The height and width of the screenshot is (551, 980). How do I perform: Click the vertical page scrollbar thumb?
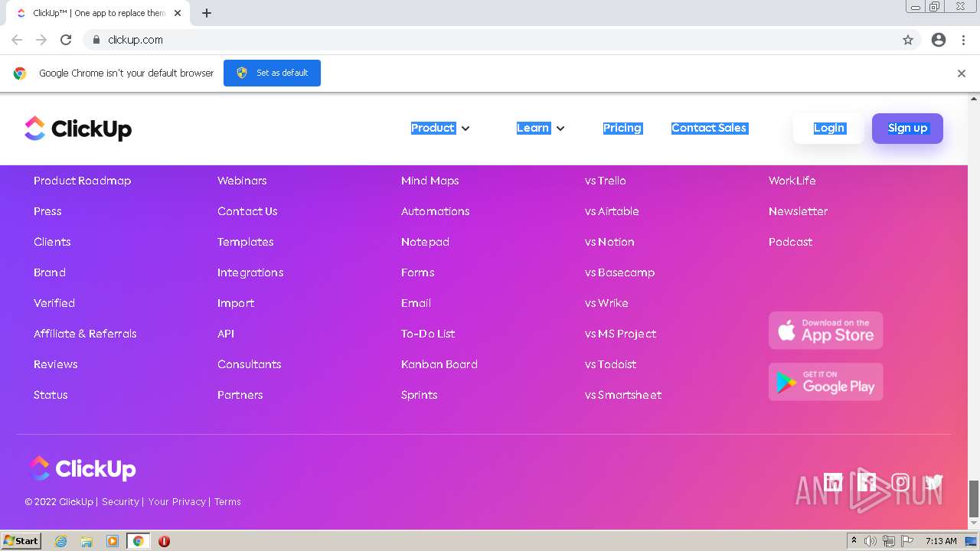(974, 499)
